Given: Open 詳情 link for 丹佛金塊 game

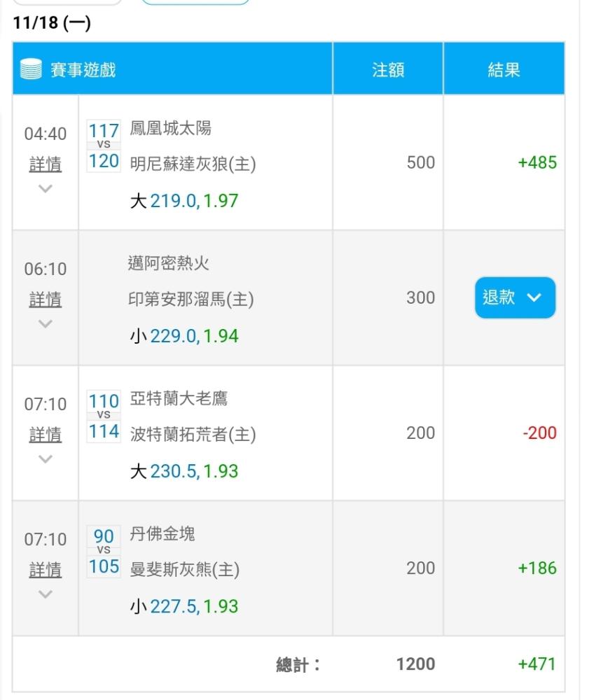Looking at the screenshot, I should (45, 570).
